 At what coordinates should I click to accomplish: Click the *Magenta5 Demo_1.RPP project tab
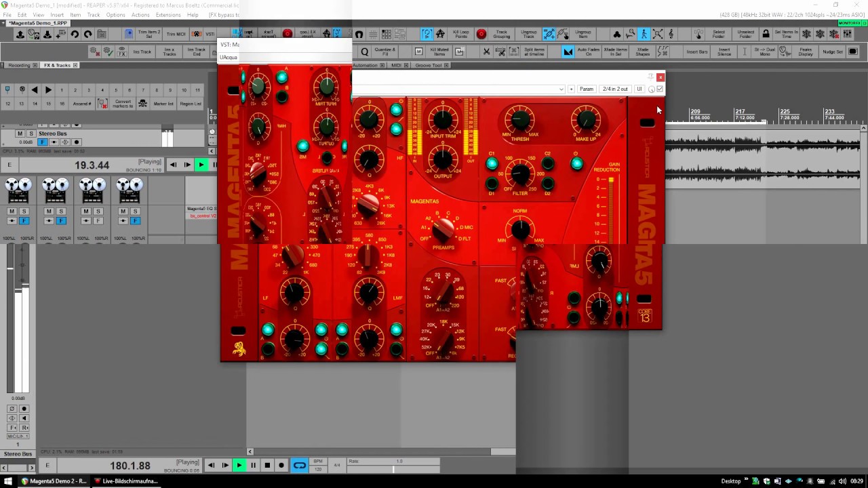[37, 23]
